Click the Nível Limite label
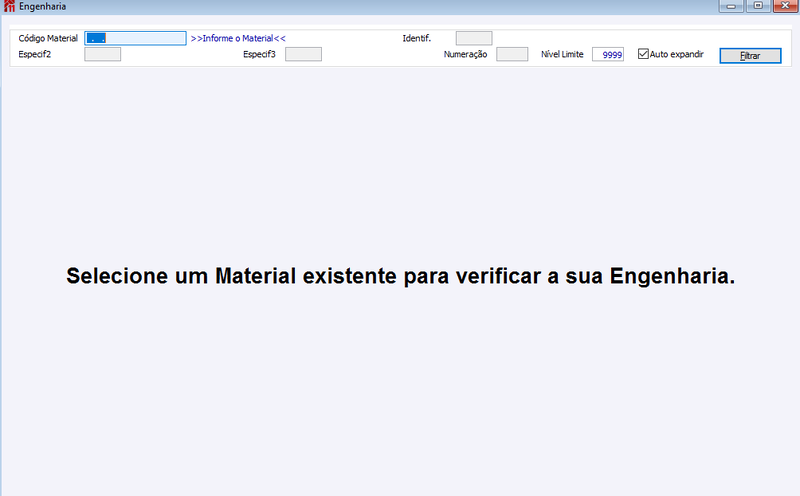 (x=562, y=54)
